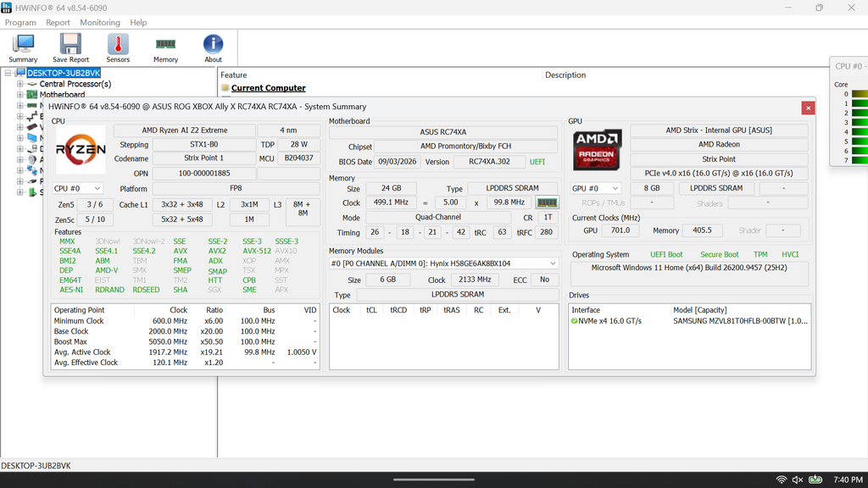The image size is (868, 488).
Task: Click the "AMD Ryzen AI Z2 Extreme" field
Action: click(184, 130)
